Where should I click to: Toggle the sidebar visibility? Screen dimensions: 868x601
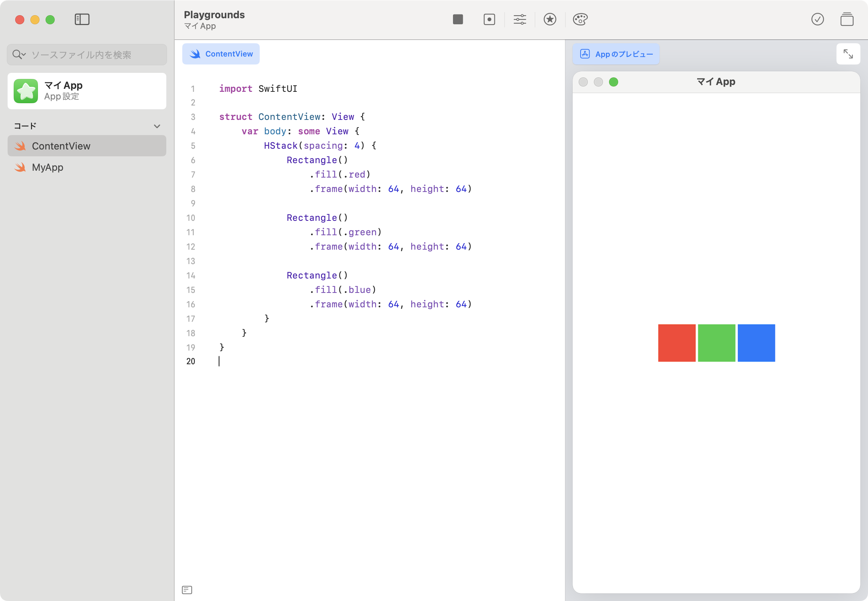tap(82, 19)
